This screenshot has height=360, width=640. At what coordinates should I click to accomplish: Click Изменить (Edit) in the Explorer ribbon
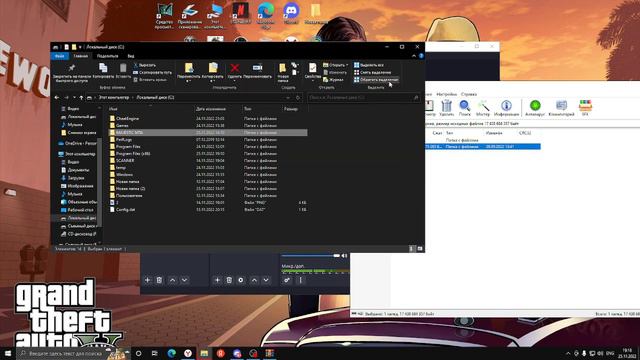pyautogui.click(x=335, y=72)
